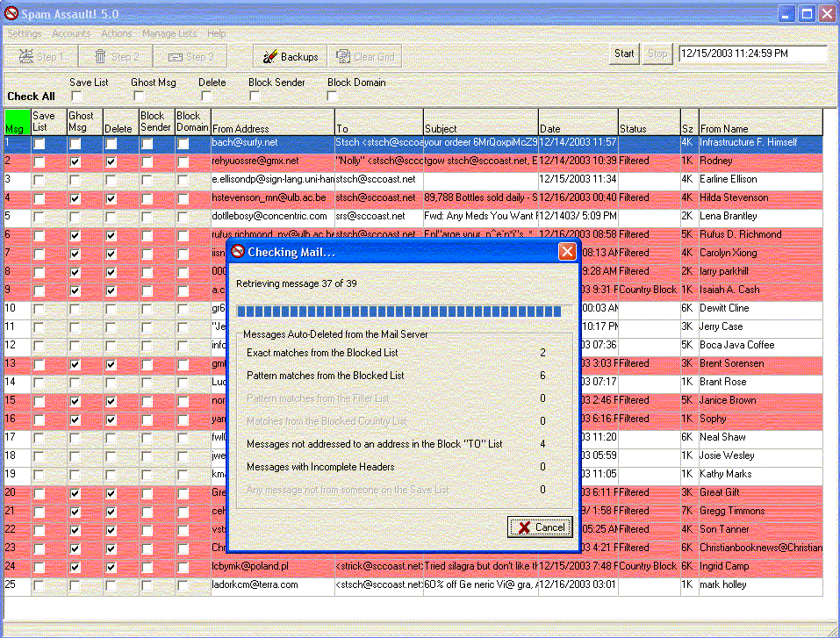Select sender bach@surfy.net
The height and width of the screenshot is (638, 840).
tap(245, 142)
